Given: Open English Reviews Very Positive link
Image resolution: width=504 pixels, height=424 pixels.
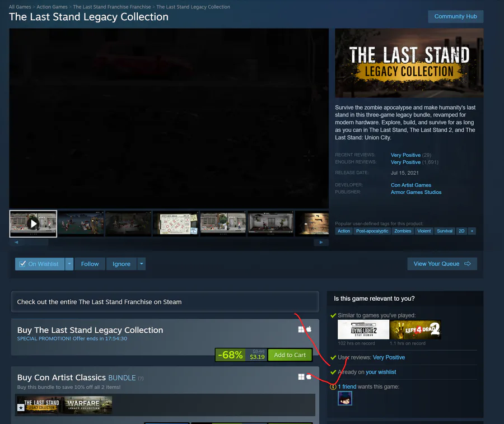Looking at the screenshot, I should [405, 162].
